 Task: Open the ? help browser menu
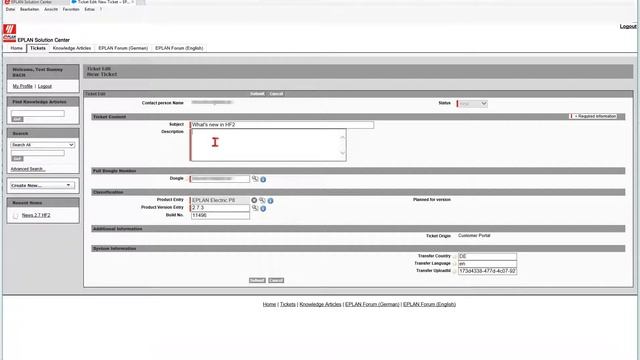[101, 9]
